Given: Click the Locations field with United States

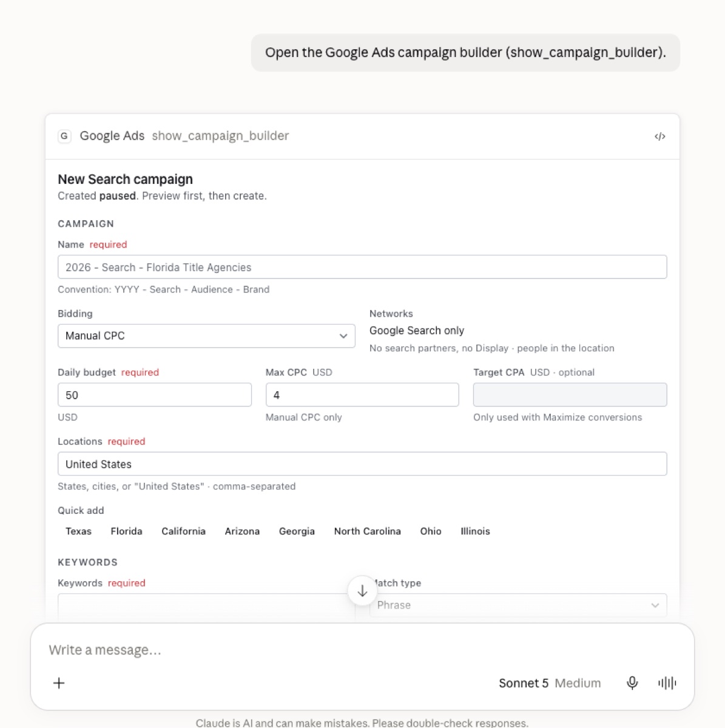Looking at the screenshot, I should pyautogui.click(x=362, y=464).
